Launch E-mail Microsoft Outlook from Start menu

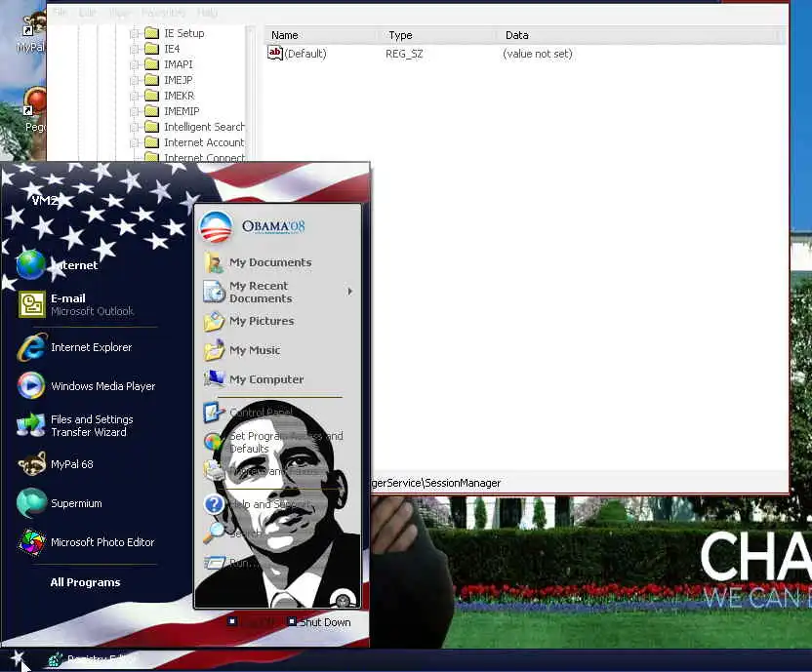point(75,304)
